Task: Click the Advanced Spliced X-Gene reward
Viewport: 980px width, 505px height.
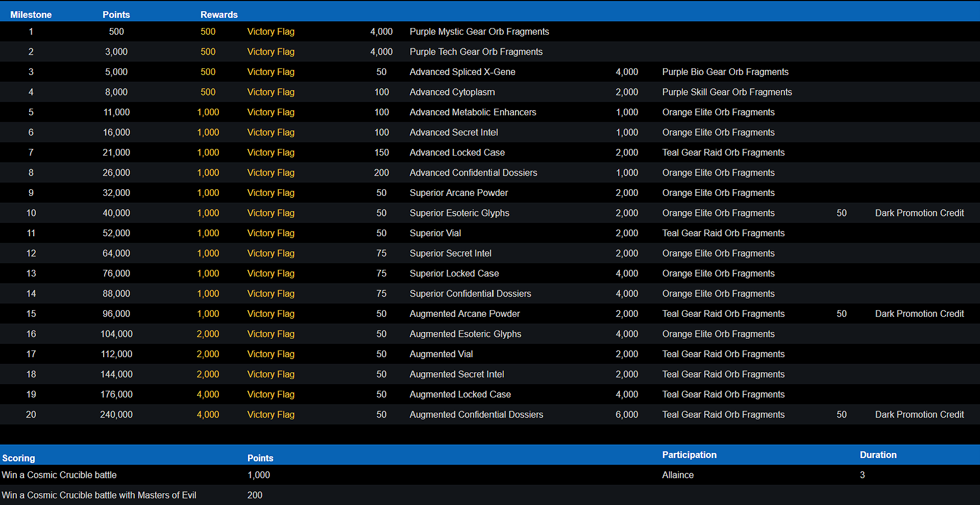Action: [462, 72]
